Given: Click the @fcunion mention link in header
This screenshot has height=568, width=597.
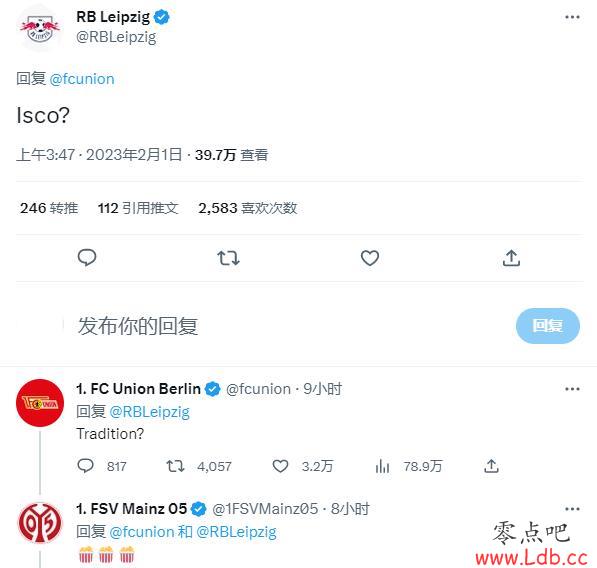Looking at the screenshot, I should (x=82, y=79).
